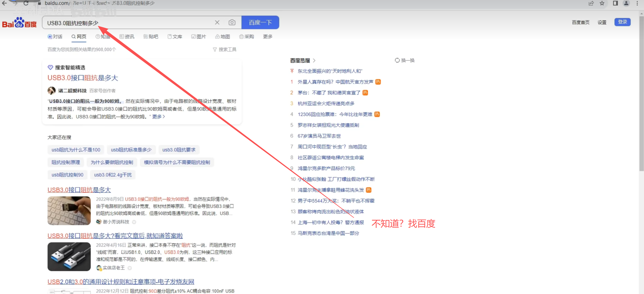Click the Baidu logo
Viewport: 644px width, 294px height.
pyautogui.click(x=19, y=23)
